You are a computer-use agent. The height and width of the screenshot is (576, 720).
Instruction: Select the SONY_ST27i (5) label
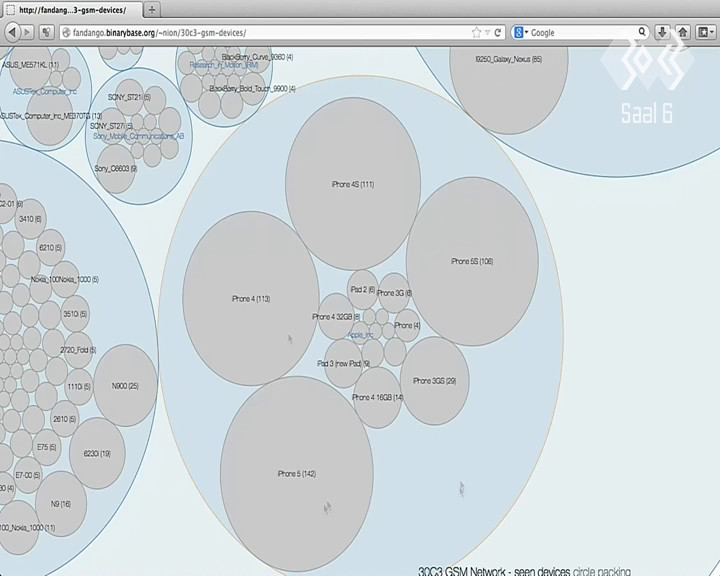[x=111, y=126]
